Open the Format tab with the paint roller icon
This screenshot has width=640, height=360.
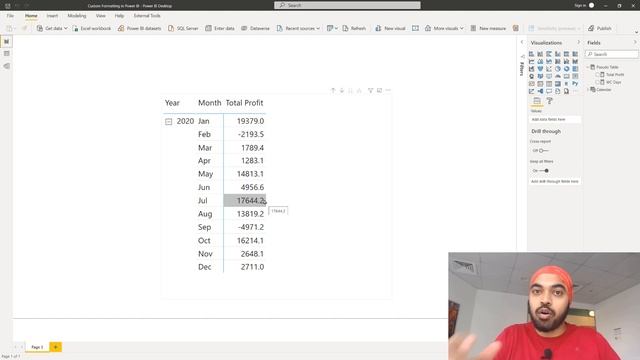coord(550,101)
